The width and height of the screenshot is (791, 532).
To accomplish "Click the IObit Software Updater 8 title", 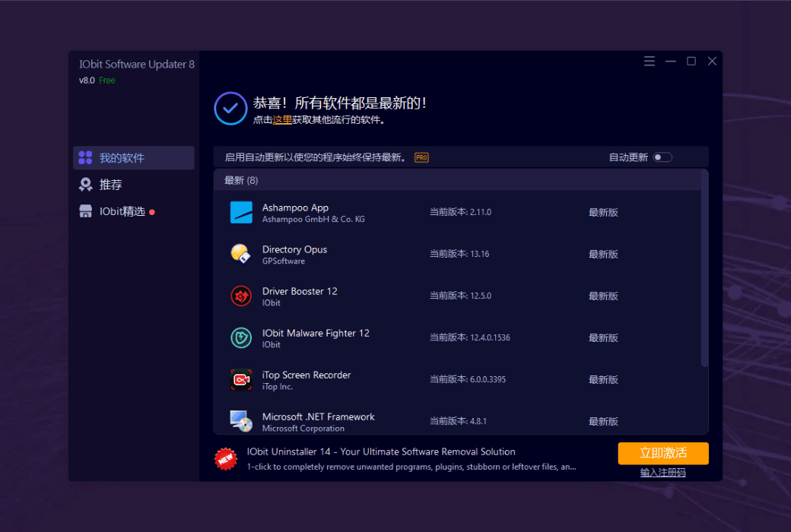I will coord(137,65).
